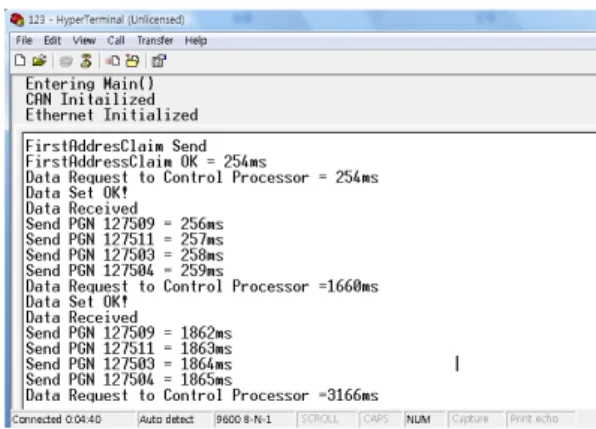
Task: Click 'Send PGN 127509 = 256ms' line
Action: [x=124, y=224]
